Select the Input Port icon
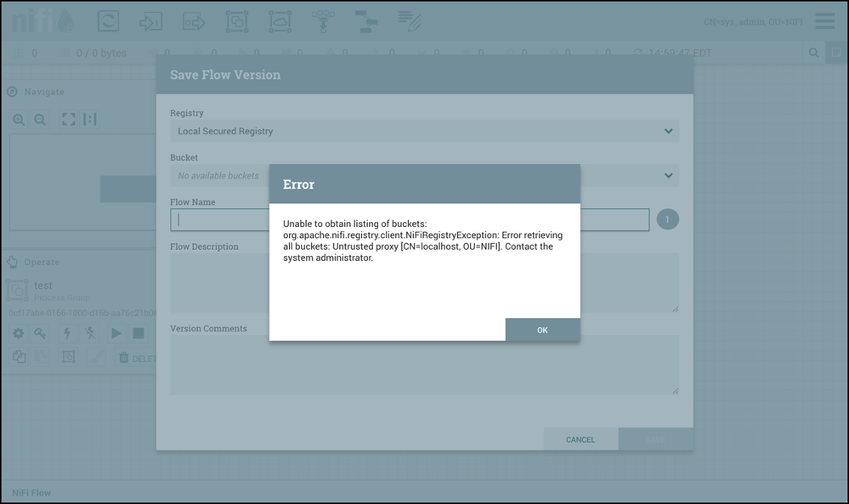 coord(151,21)
